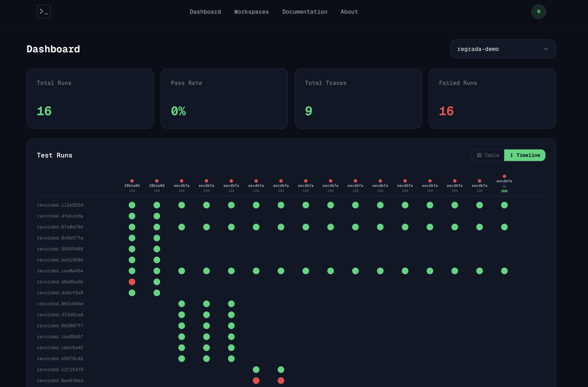Open the Documentation link
Image resolution: width=588 pixels, height=387 pixels.
(305, 12)
